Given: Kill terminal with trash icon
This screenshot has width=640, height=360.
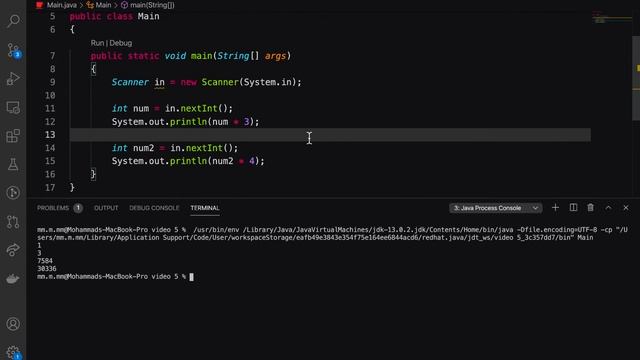Looking at the screenshot, I should [x=591, y=208].
